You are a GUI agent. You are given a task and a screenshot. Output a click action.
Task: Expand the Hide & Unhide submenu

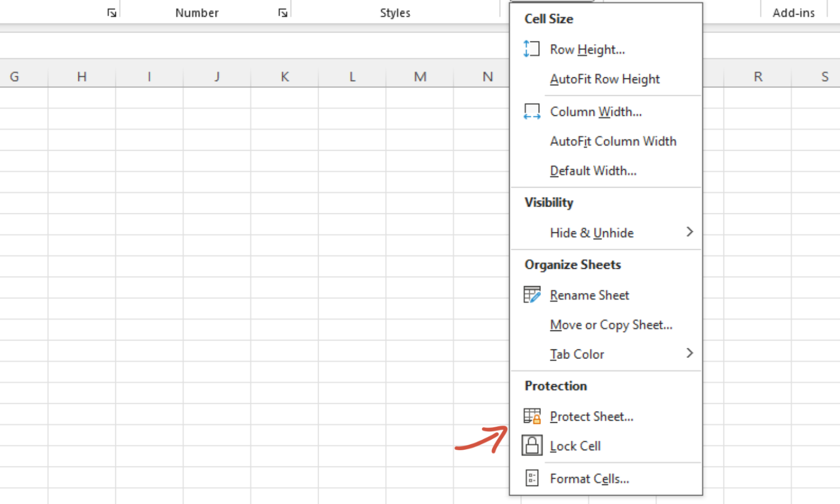689,232
